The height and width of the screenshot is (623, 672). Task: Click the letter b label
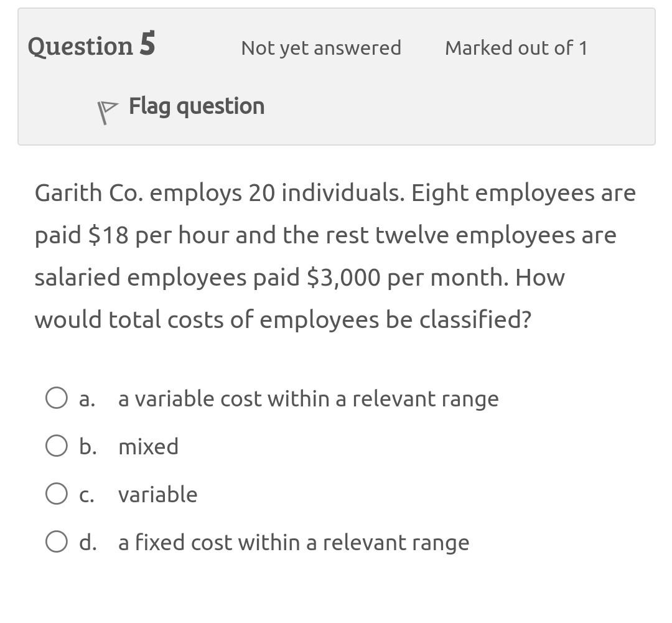click(x=86, y=446)
